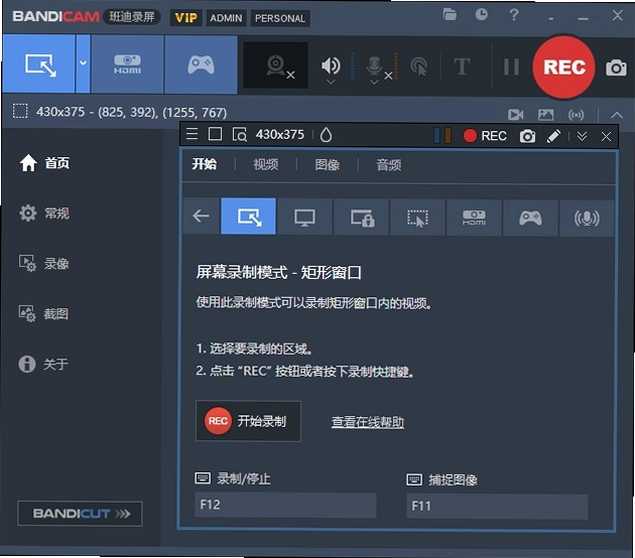This screenshot has height=558, width=635.
Task: Expand the screen recording mode dropdown arrow
Action: click(x=83, y=64)
